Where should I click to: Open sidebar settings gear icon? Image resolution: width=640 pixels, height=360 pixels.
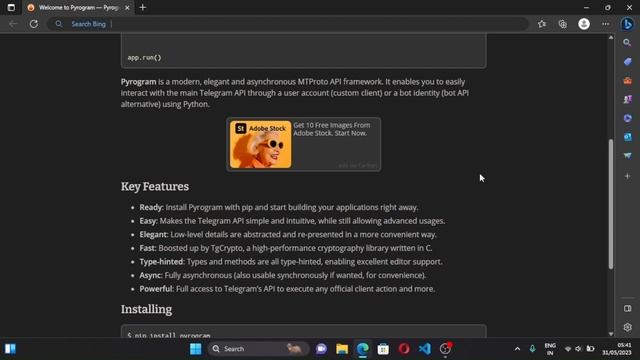[x=627, y=327]
